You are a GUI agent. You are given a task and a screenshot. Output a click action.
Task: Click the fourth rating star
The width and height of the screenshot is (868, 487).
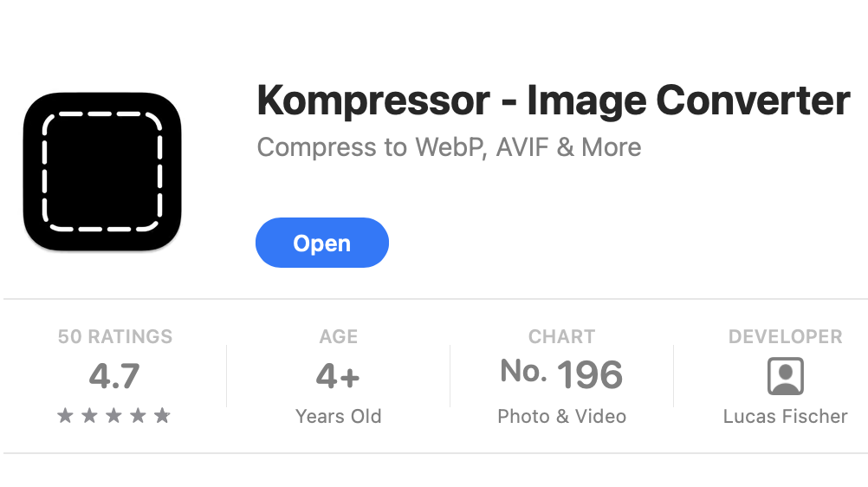click(138, 416)
